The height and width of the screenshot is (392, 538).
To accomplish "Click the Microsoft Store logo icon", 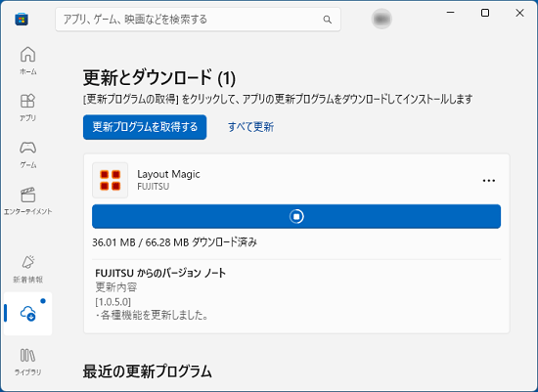I will [x=22, y=20].
